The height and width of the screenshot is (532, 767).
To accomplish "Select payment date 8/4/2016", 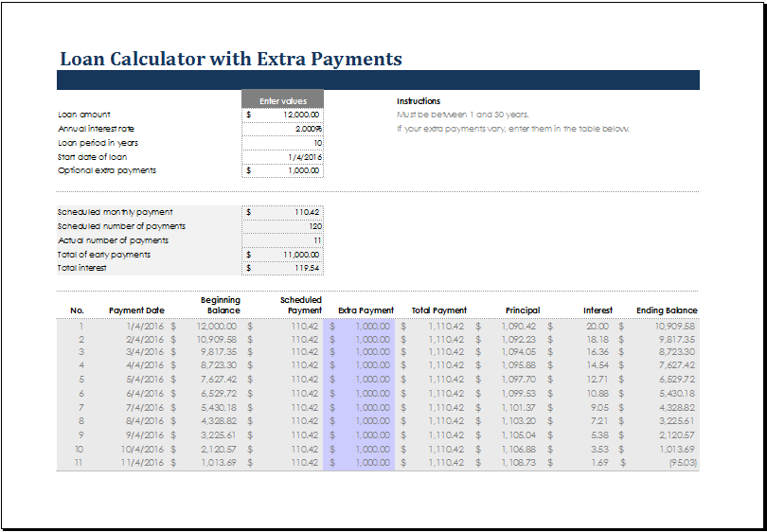I will tap(145, 421).
